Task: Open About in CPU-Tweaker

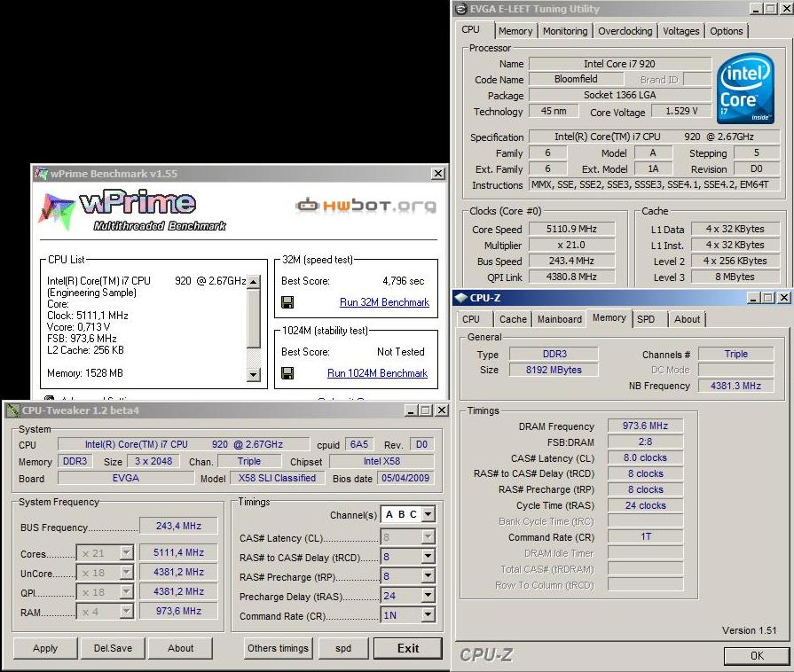Action: [x=180, y=648]
